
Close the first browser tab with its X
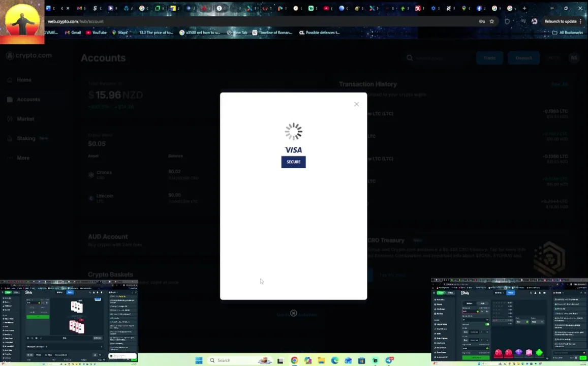(x=68, y=8)
